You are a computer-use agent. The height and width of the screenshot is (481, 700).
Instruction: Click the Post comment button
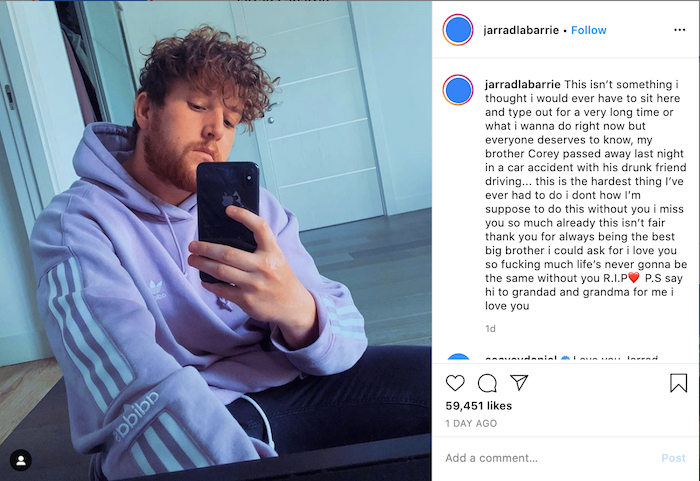click(673, 458)
